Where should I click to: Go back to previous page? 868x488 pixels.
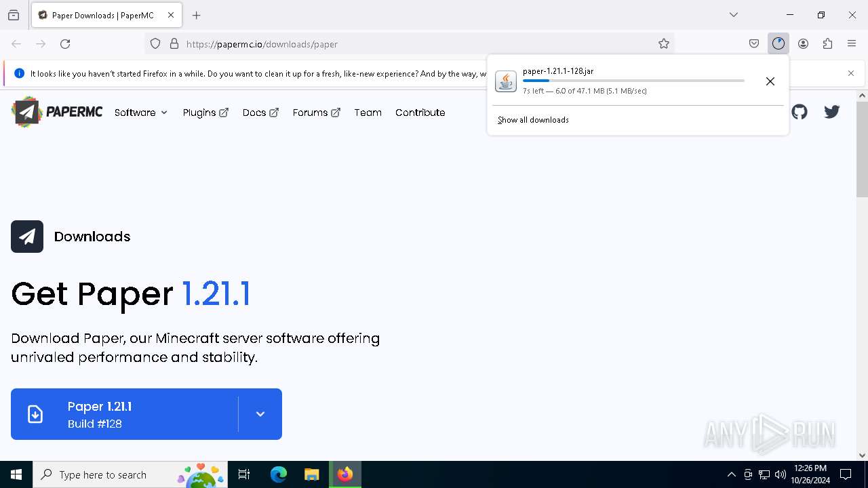point(16,44)
